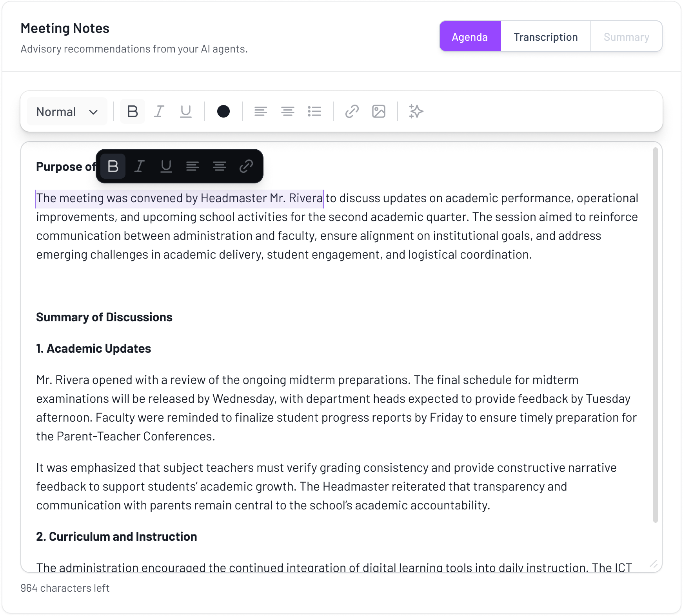Screen dimensions: 683x616
Task: Open the Normal text style dropdown
Action: 67,112
